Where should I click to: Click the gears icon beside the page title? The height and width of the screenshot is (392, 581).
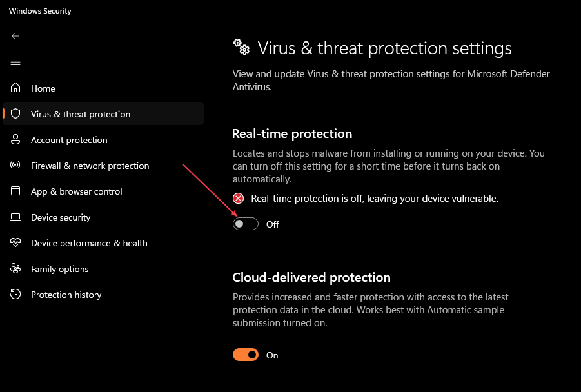pyautogui.click(x=241, y=46)
